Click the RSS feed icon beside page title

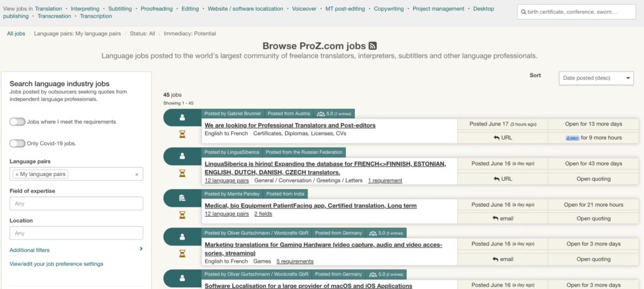tap(373, 46)
